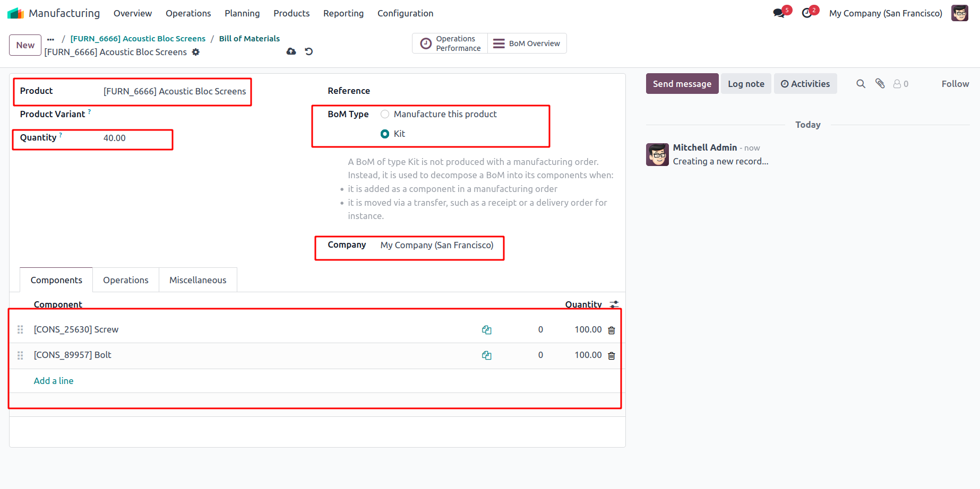Screen dimensions: 980x489
Task: Expand breadcrumb ellipsis menu
Action: (x=50, y=39)
